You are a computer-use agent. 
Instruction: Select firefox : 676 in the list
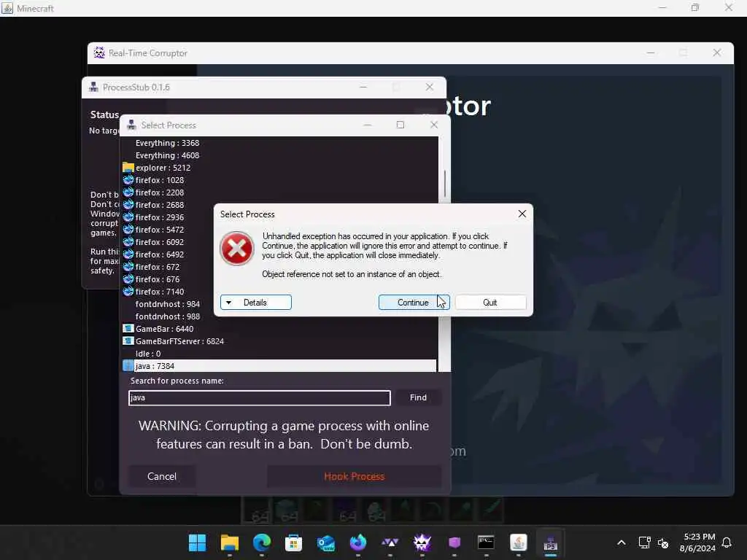click(279, 279)
